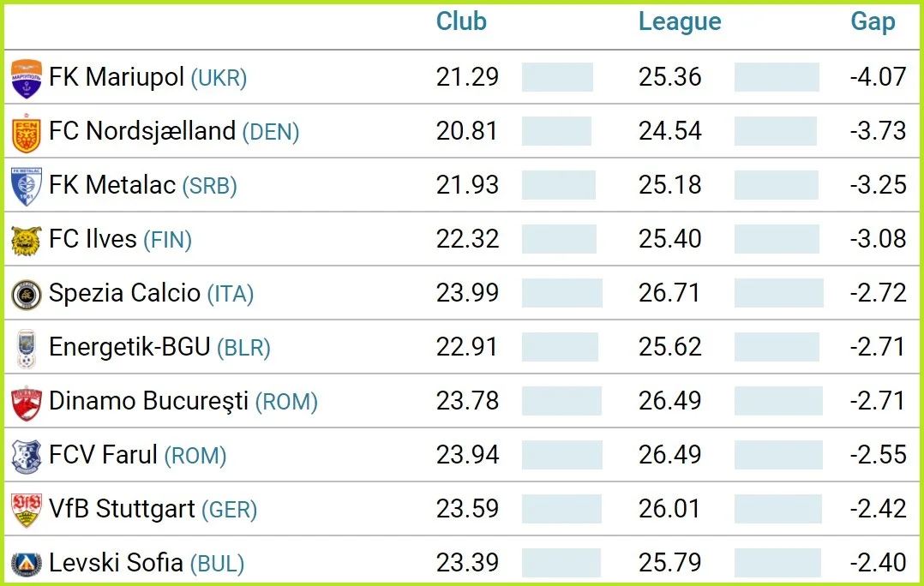Select the Levski Sofia logo

coord(26,564)
